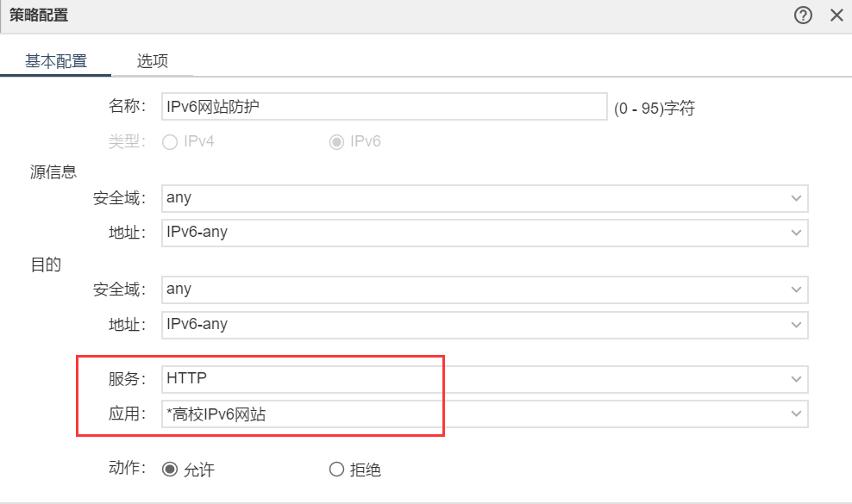
Task: Click the 源信息 section label
Action: [x=53, y=172]
